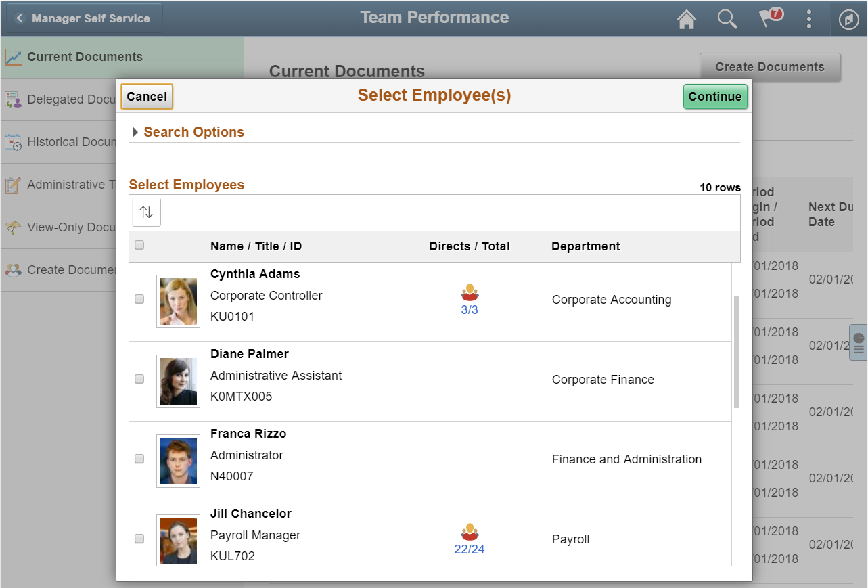Click the employee list vertical scrollbar

coord(736,352)
